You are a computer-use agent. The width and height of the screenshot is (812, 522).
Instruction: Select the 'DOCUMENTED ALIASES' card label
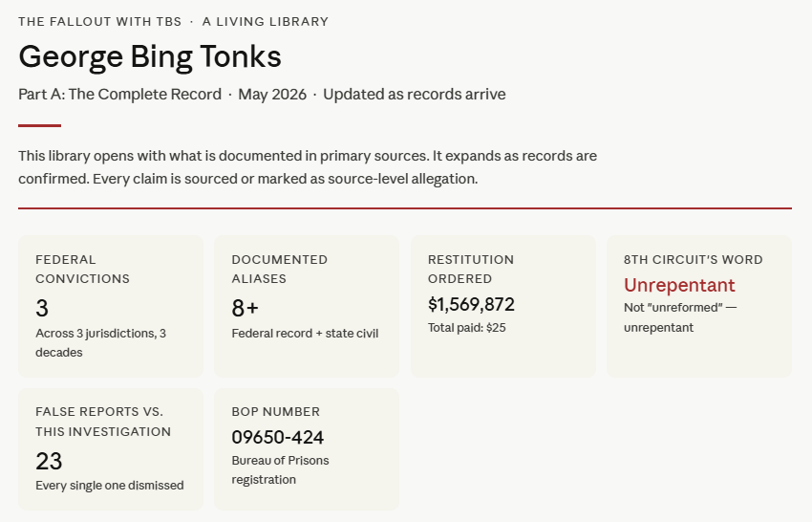tap(280, 269)
